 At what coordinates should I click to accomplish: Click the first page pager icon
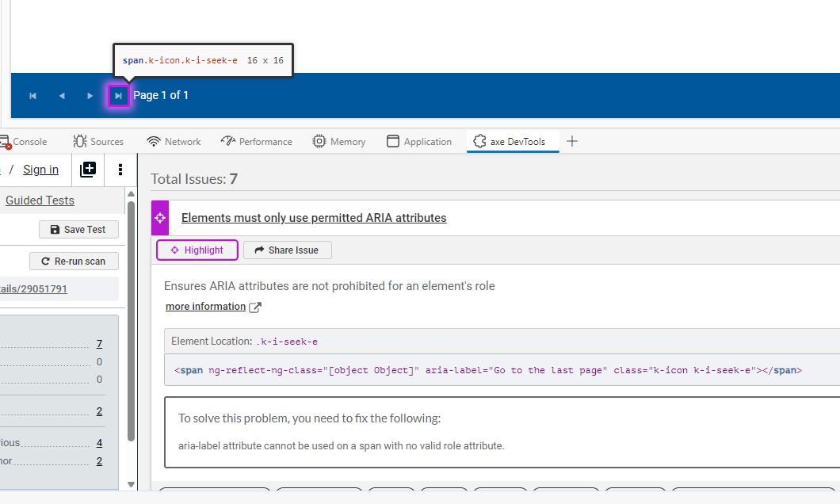coord(32,95)
